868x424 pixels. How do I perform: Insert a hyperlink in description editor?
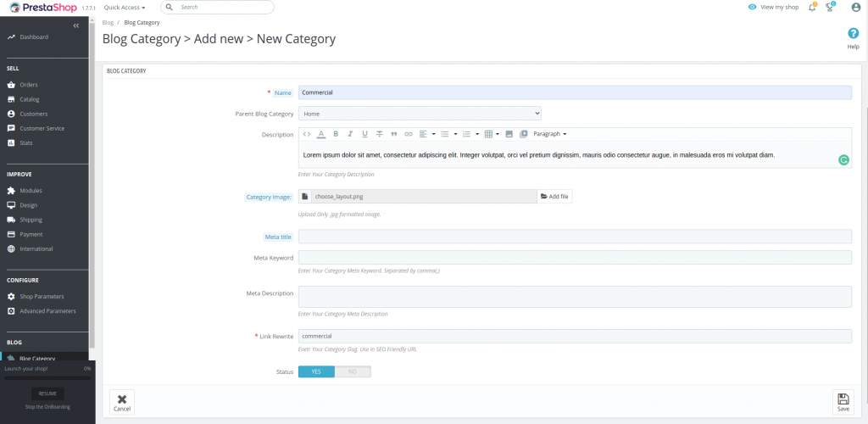tap(409, 134)
